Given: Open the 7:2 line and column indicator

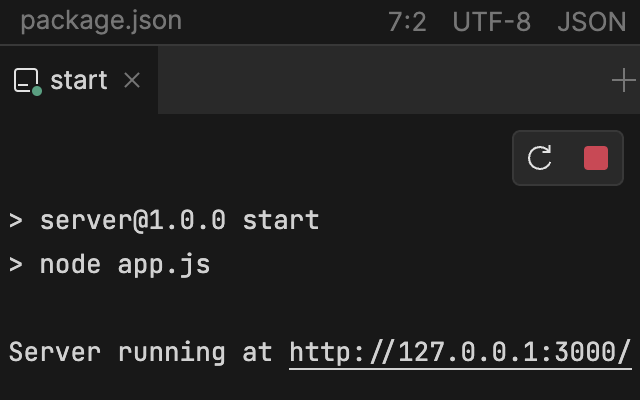Looking at the screenshot, I should click(407, 21).
